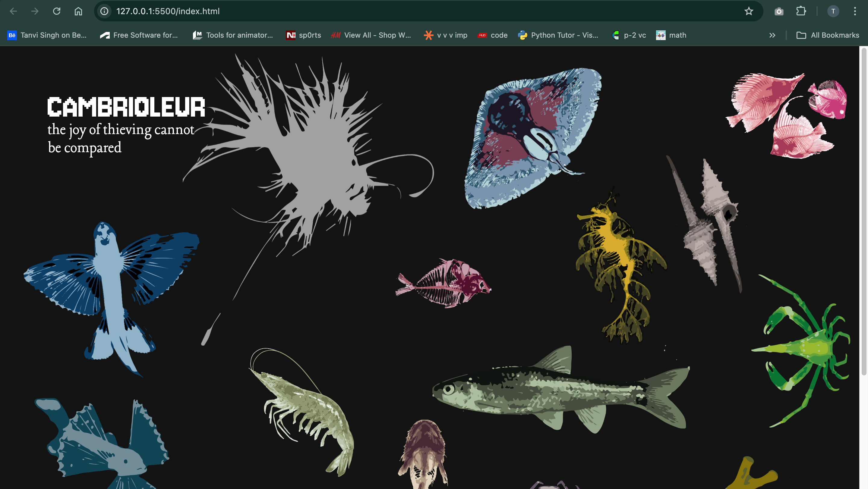Screen dimensions: 868x489
Task: Click the page vertical scrollbar thumb
Action: coord(864,212)
